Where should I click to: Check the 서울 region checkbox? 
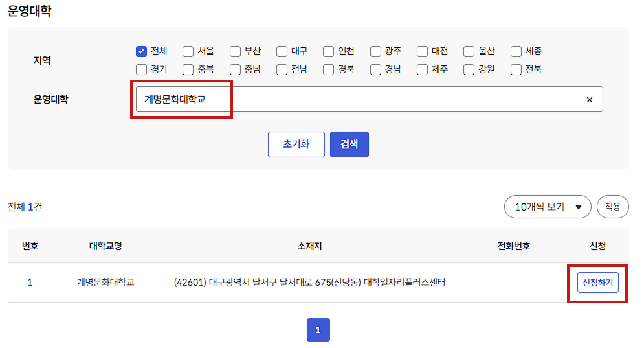click(188, 52)
